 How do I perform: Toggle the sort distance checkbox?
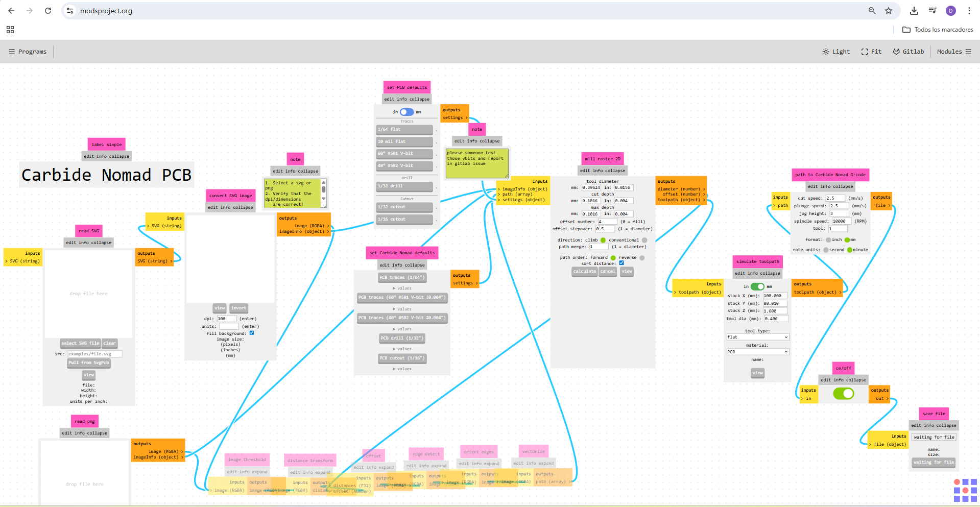[622, 263]
